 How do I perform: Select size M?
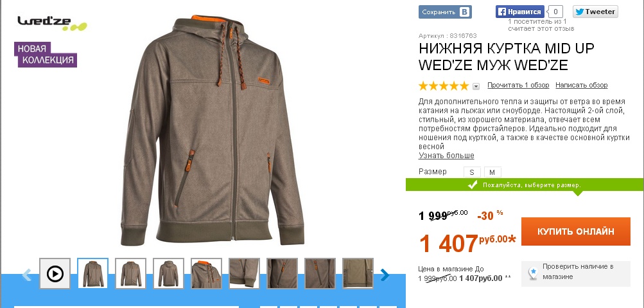(x=492, y=172)
